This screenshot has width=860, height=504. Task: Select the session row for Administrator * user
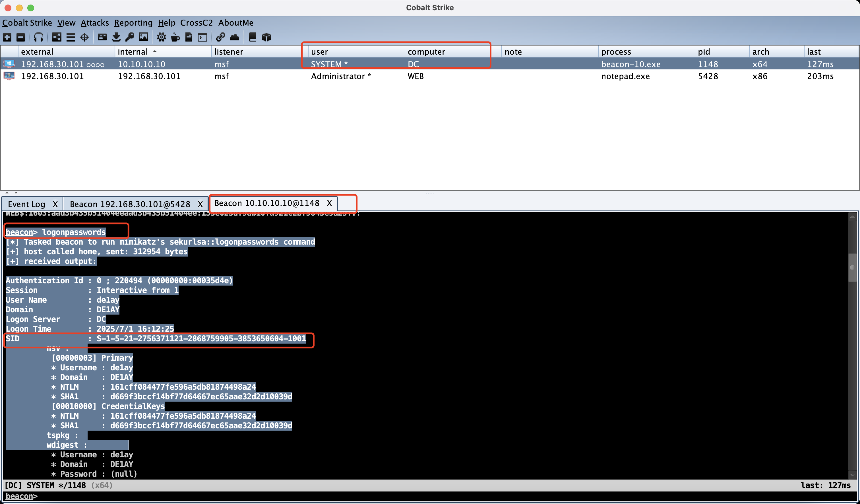point(430,76)
